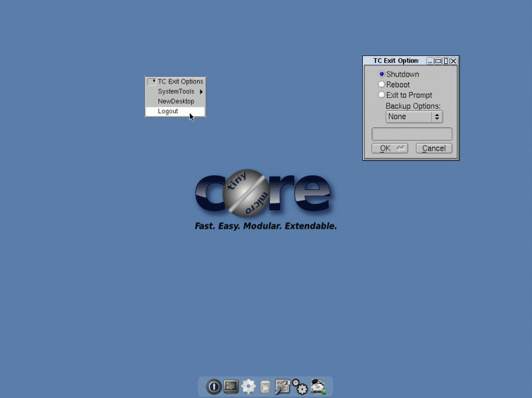Open the Backup Options dropdown showing None

pyautogui.click(x=408, y=117)
